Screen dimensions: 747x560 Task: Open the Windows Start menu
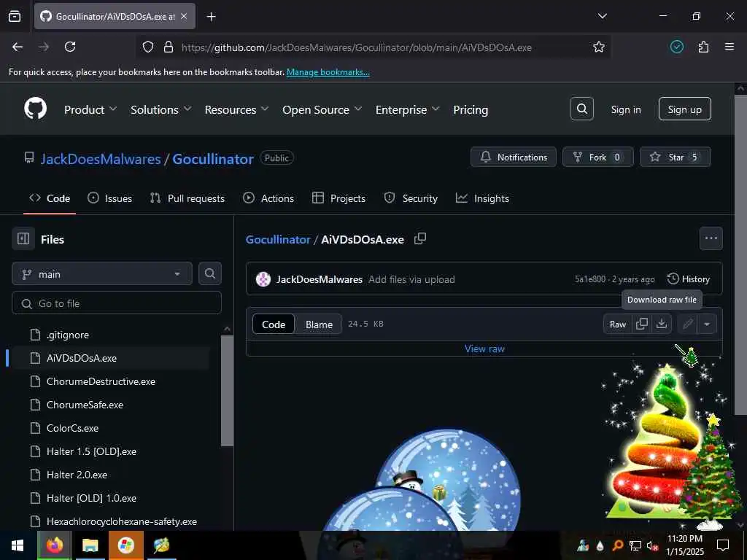click(18, 545)
